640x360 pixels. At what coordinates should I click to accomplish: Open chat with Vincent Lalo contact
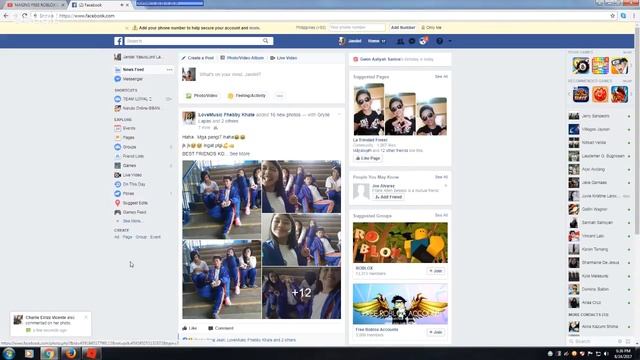tap(599, 236)
